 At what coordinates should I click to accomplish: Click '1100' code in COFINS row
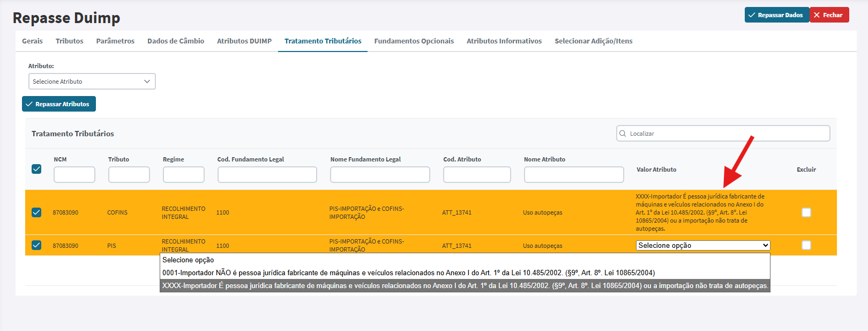pos(223,212)
